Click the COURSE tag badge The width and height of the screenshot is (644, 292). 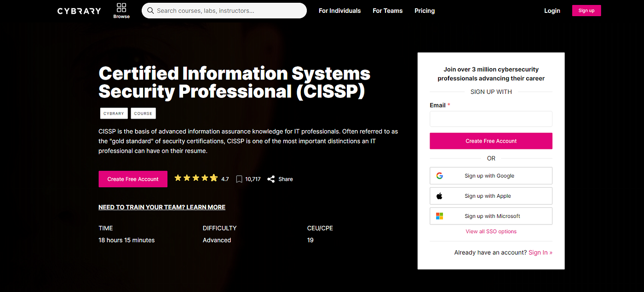point(143,114)
